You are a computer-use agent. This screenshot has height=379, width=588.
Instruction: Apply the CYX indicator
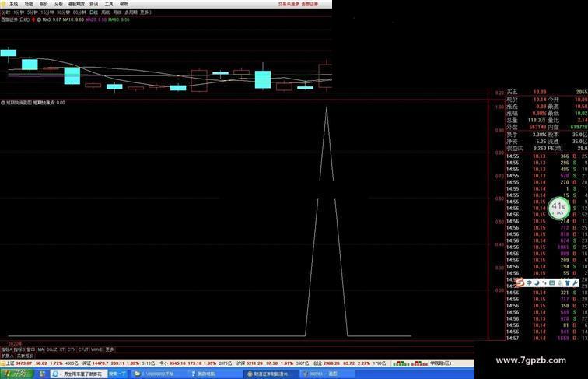click(x=72, y=349)
